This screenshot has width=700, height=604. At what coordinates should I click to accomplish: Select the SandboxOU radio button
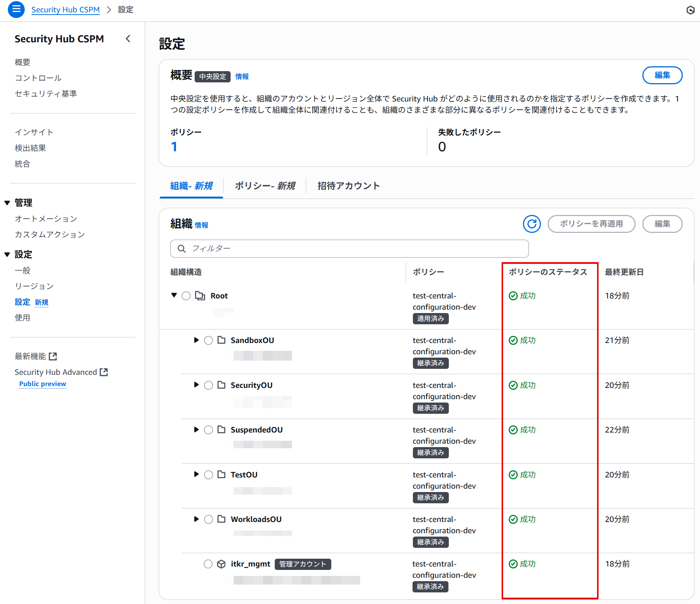coord(209,340)
